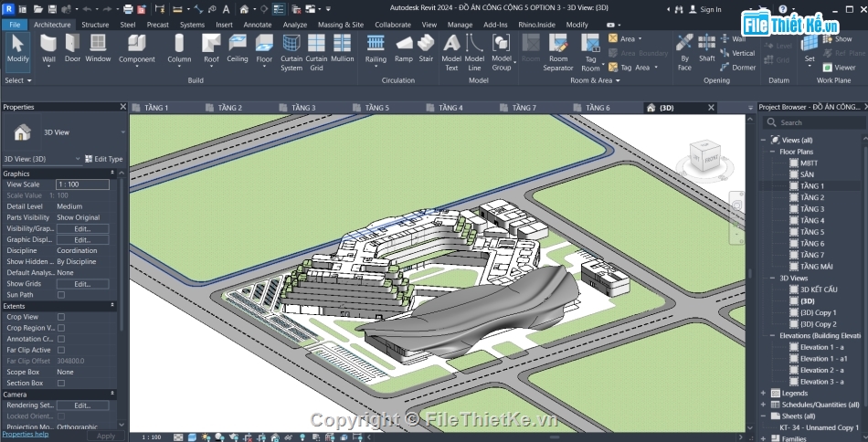868x442 pixels.
Task: Select the Mullion tool
Action: [342, 49]
